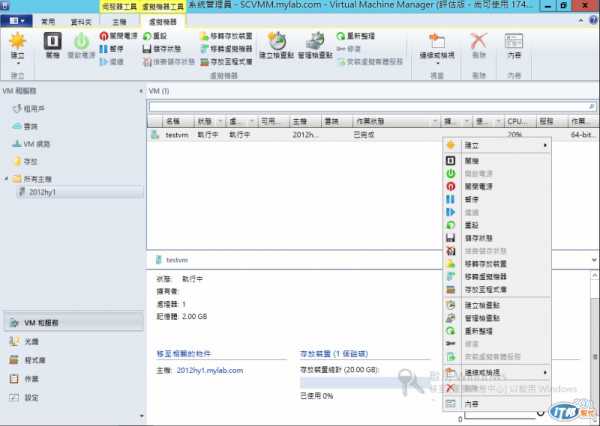The image size is (600, 426).
Task: Click ribbon 移轉虛擬機器 (Migrate VM)
Action: [x=226, y=49]
